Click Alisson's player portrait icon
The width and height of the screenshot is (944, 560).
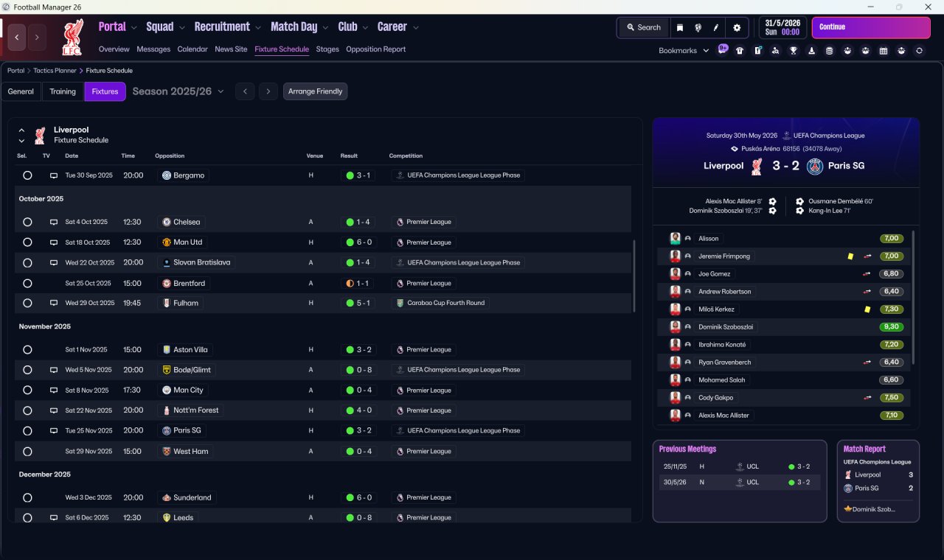click(x=675, y=239)
